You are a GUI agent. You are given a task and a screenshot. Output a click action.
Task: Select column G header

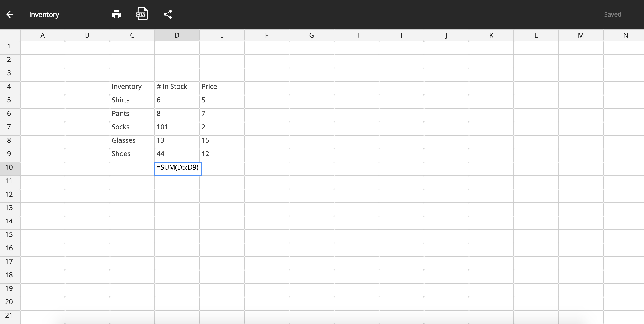tap(311, 35)
